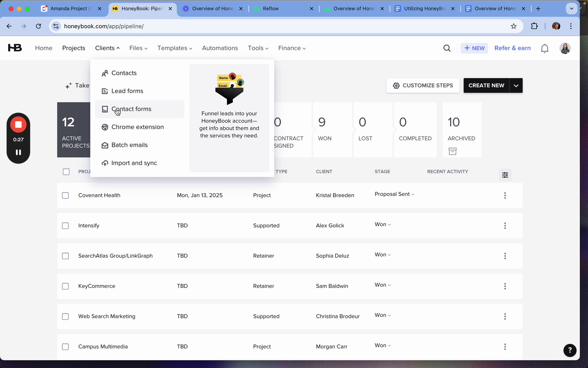Screen dimensions: 588x368
Task: Check the KeyCommerce row checkbox
Action: [x=65, y=286]
